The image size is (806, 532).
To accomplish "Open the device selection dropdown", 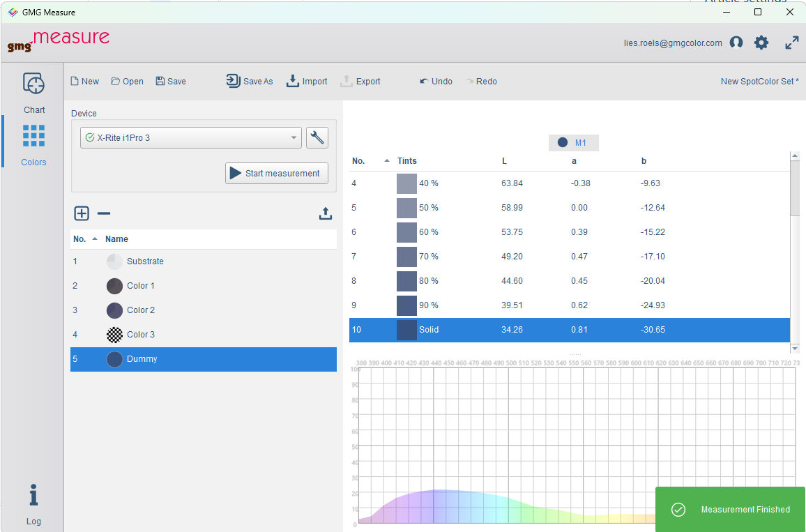I will (x=294, y=137).
